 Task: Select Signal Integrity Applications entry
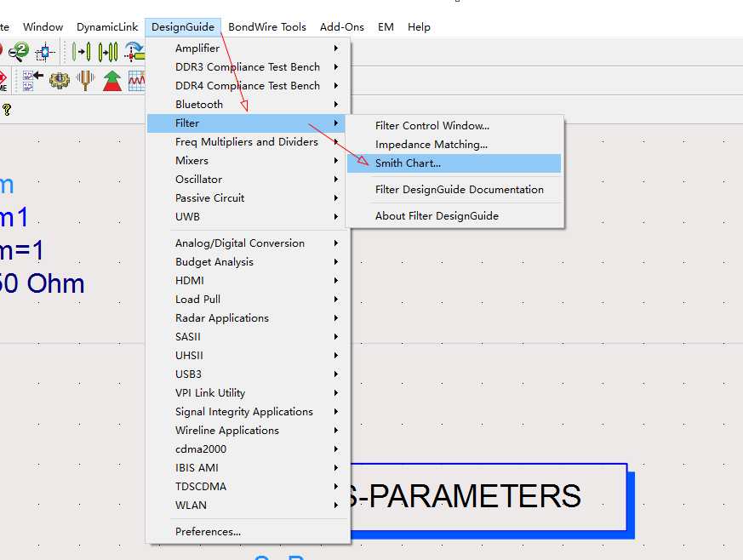(x=247, y=412)
